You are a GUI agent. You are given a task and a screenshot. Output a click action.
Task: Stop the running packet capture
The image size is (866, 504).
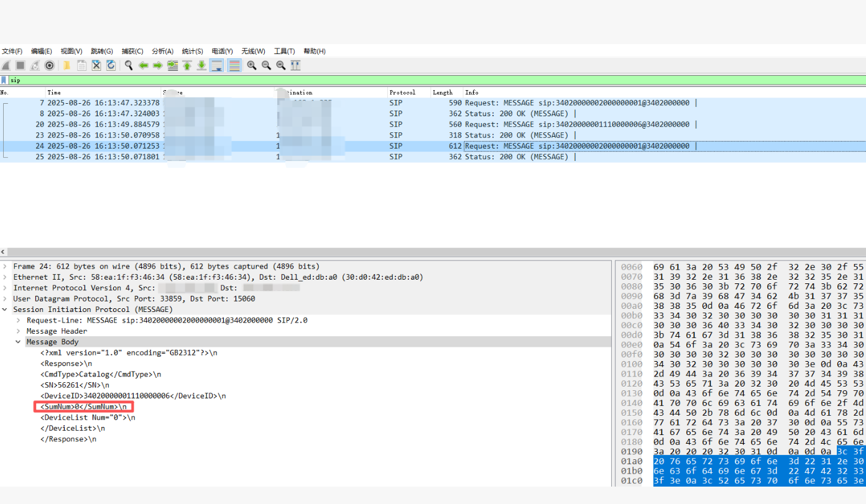tap(20, 65)
